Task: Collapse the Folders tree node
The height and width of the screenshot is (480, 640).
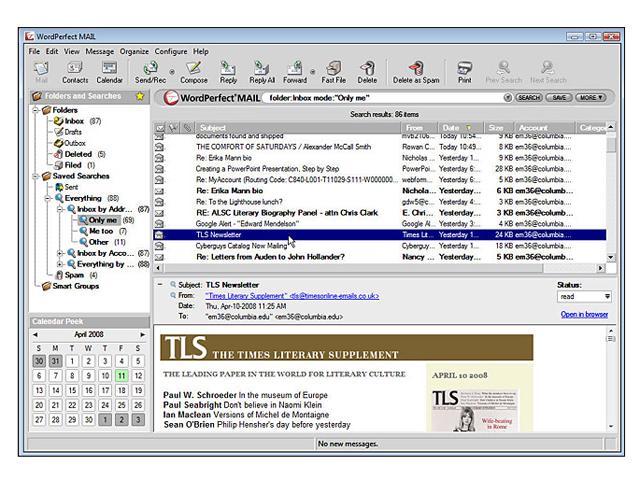Action: [x=36, y=110]
